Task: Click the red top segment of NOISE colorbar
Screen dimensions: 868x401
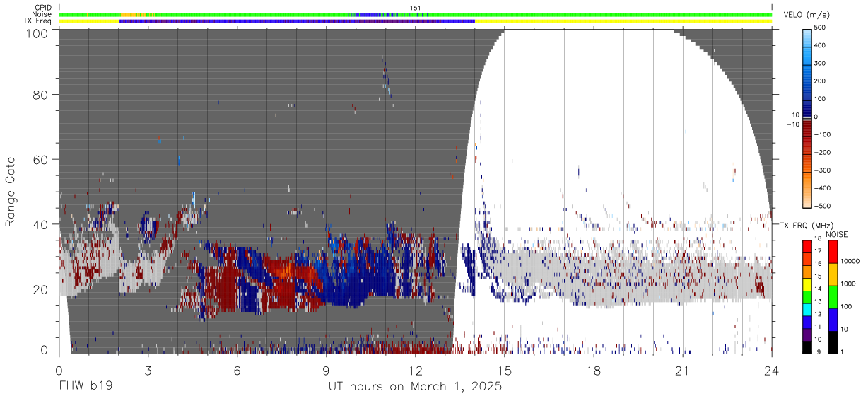Action: 833,252
